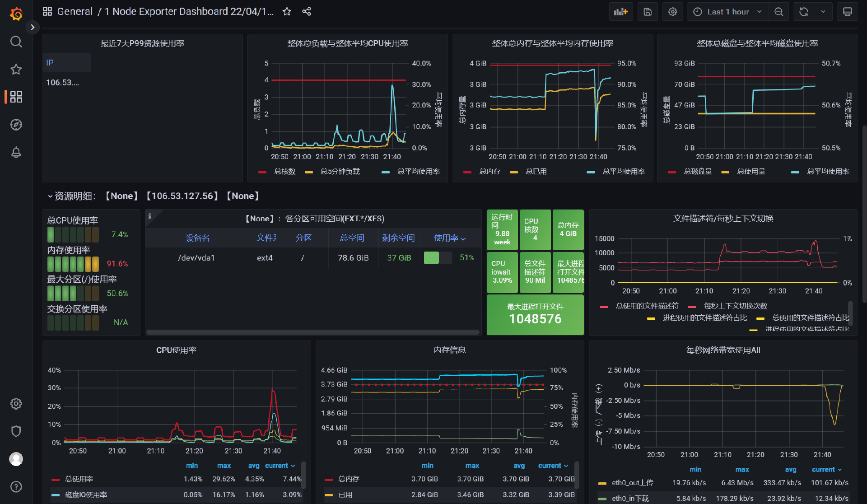Open the Explore compass icon

(16, 125)
